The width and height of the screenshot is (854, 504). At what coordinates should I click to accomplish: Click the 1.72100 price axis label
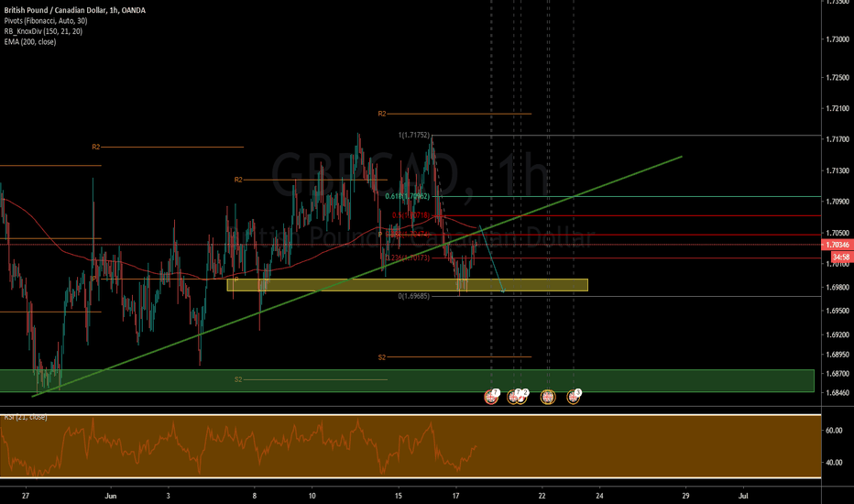point(838,108)
